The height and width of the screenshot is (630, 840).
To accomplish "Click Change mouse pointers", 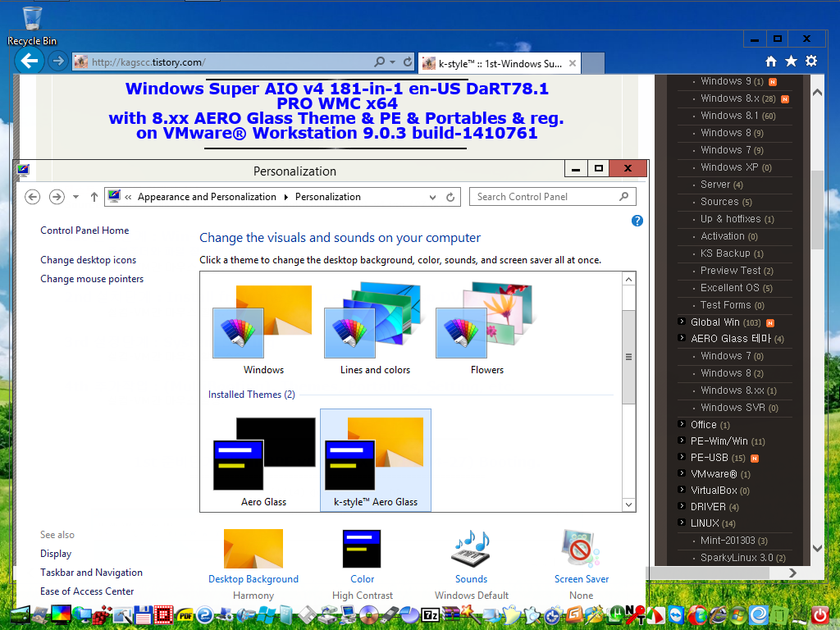I will pyautogui.click(x=92, y=279).
